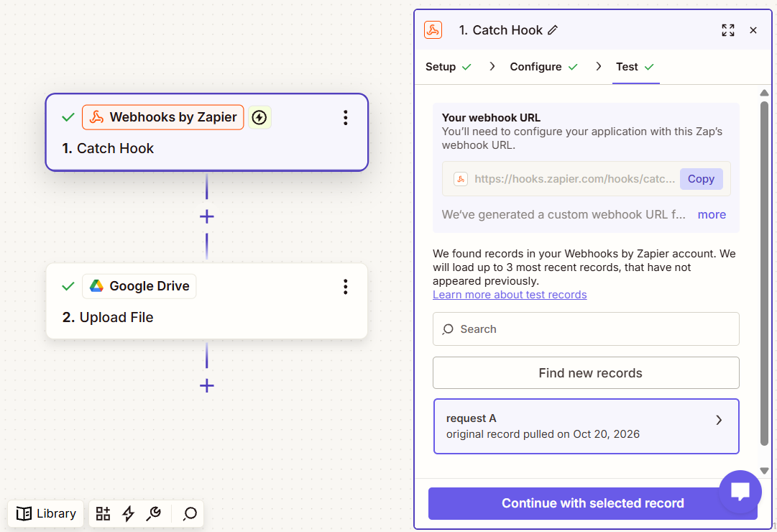Close the Catch Hook panel

(753, 30)
